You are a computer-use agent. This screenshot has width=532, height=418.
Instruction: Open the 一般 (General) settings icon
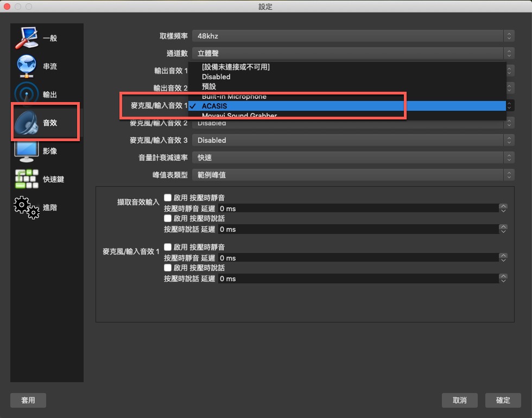click(27, 37)
